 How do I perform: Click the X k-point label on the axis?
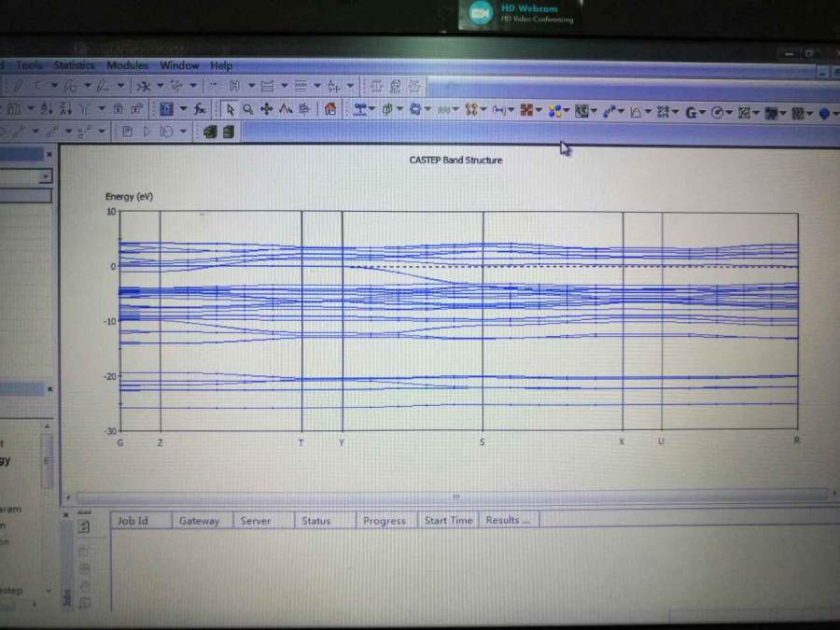[622, 442]
